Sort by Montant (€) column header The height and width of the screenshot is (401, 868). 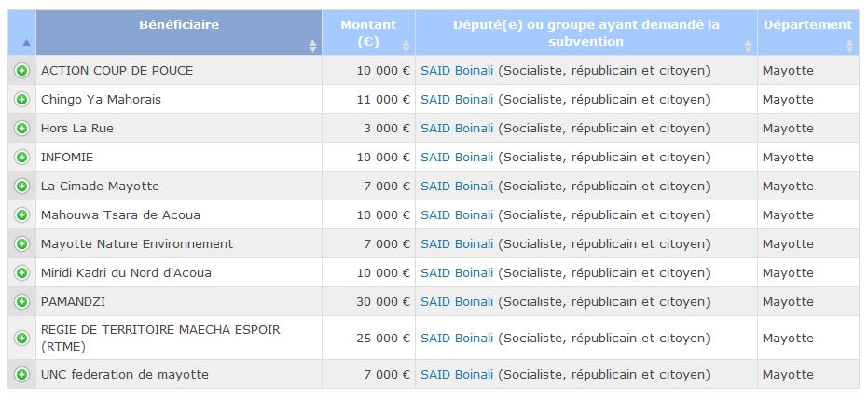pyautogui.click(x=368, y=33)
